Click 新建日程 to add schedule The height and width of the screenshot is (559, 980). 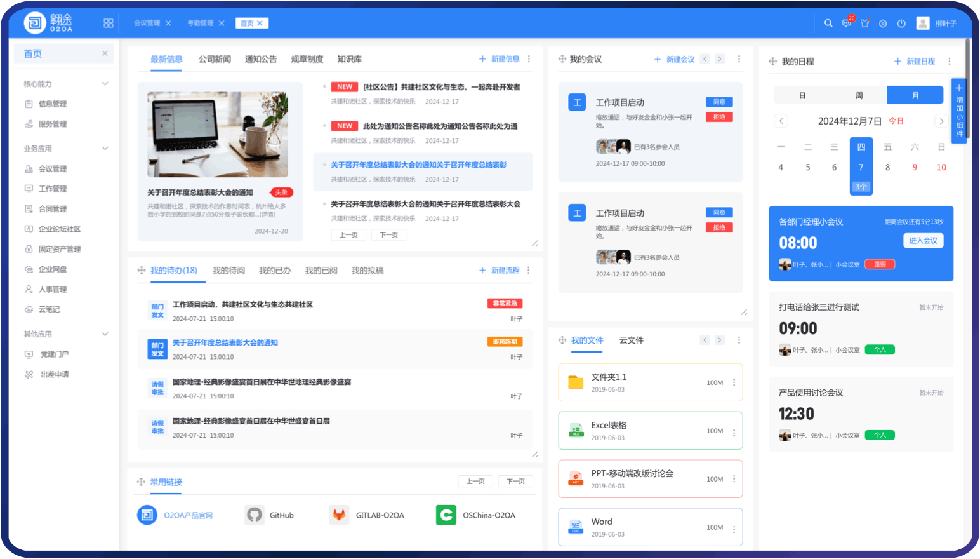pyautogui.click(x=915, y=62)
